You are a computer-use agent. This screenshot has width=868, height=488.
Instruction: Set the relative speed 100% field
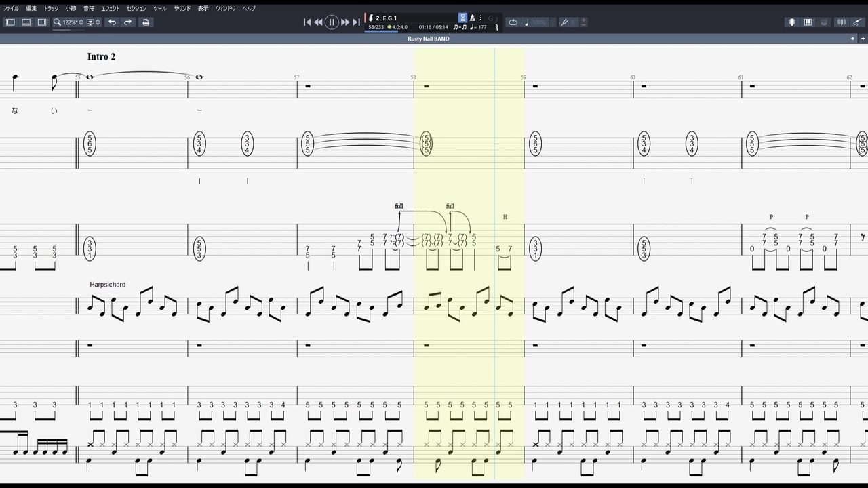tap(539, 22)
